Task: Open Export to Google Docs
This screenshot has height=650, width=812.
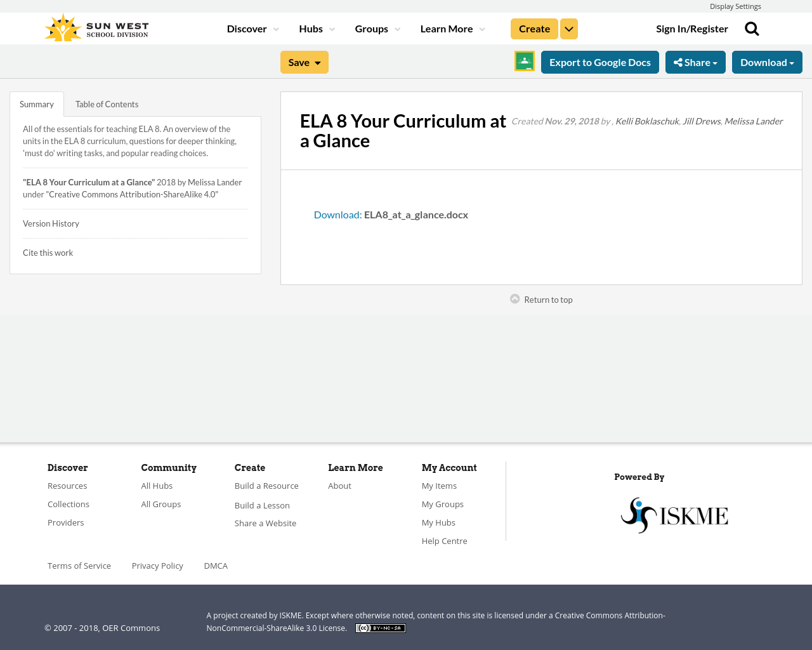Action: click(x=600, y=61)
